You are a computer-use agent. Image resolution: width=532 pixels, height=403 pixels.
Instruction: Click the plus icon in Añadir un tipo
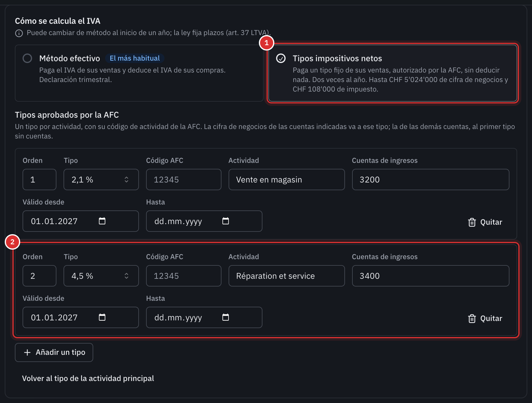click(x=27, y=352)
